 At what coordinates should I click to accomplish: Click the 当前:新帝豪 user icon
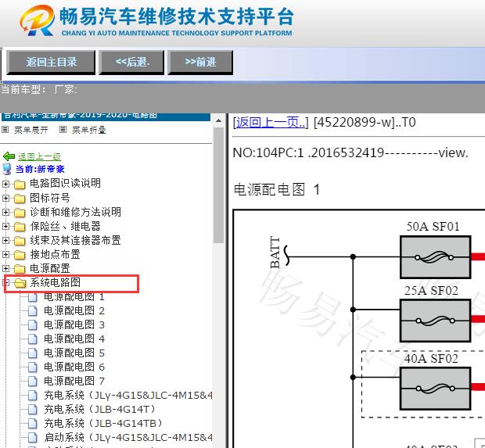(x=7, y=169)
